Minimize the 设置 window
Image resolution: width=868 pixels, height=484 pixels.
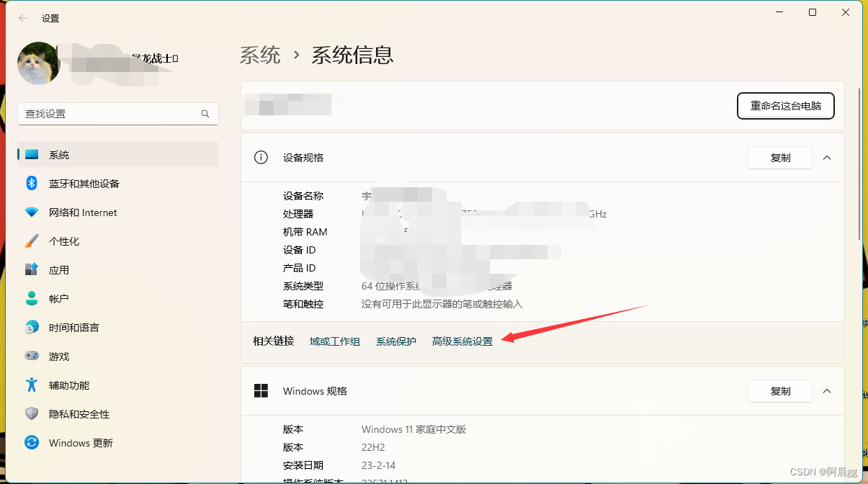779,12
